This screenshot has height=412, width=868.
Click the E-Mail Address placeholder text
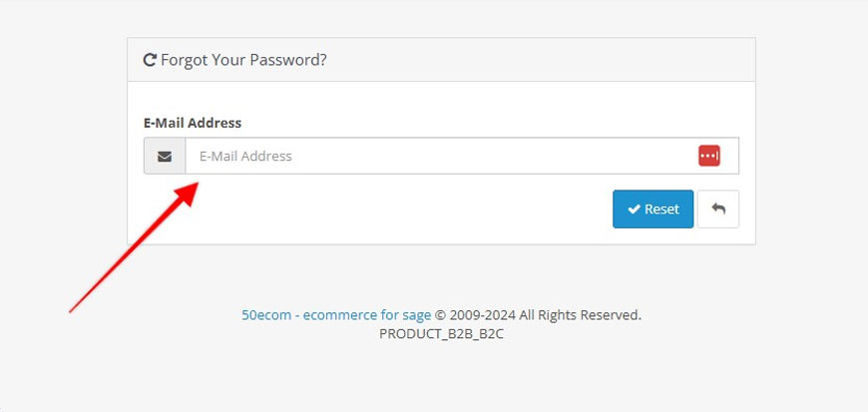click(245, 157)
